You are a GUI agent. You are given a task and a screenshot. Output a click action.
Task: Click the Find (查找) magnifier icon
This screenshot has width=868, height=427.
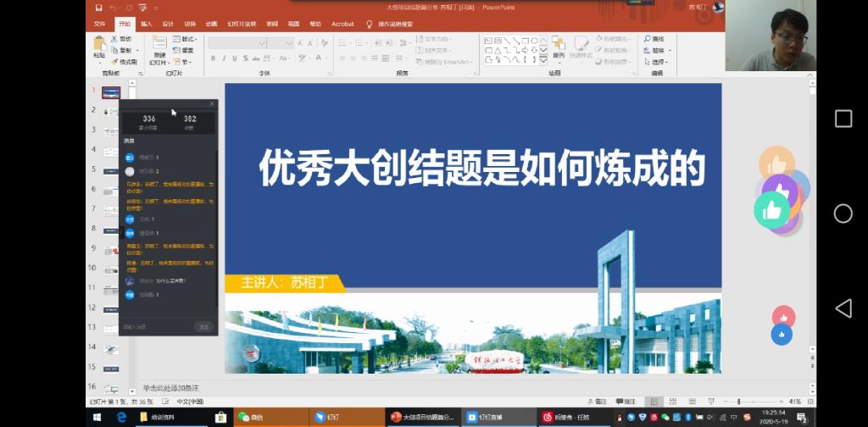click(647, 39)
